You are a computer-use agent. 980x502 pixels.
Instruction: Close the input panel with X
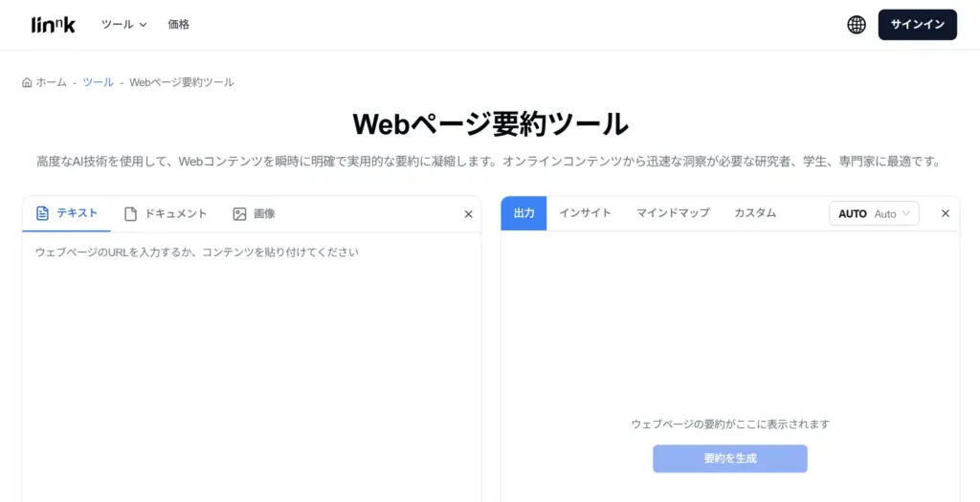pos(468,214)
